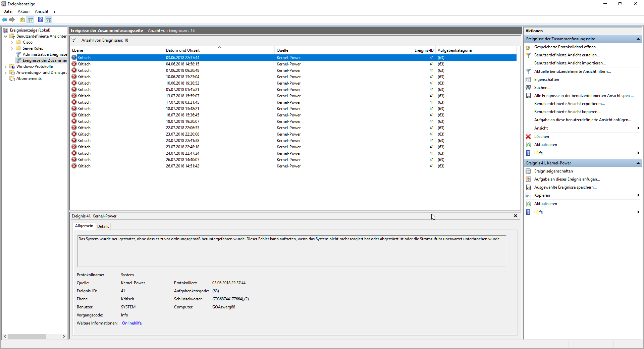Screen dimensions: 644x349
Task: Click the Eigenschaften properties icon
Action: click(528, 80)
